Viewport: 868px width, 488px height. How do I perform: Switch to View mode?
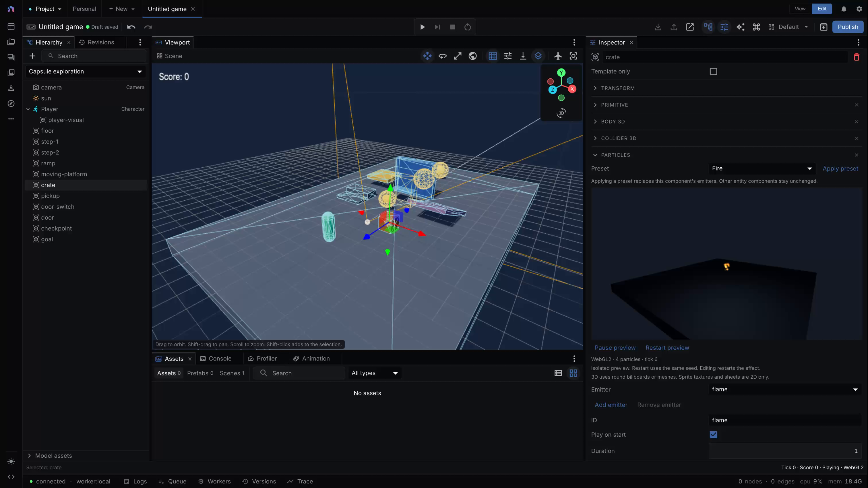click(800, 9)
